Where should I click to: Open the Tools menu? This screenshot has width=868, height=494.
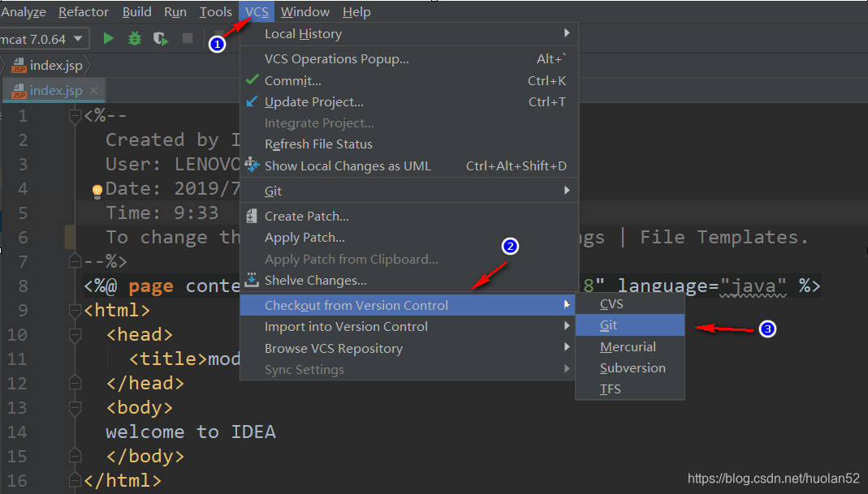tap(215, 11)
